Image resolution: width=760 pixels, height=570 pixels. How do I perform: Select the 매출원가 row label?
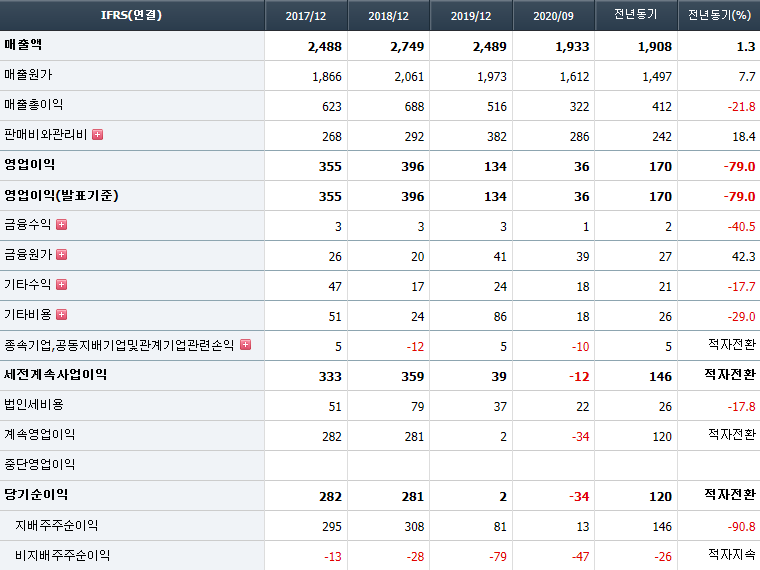(28, 75)
